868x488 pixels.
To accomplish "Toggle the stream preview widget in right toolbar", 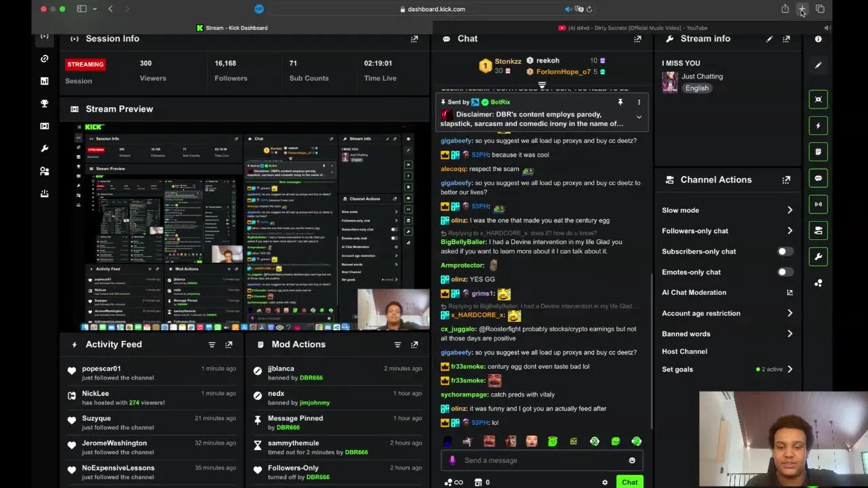I will coord(818,99).
